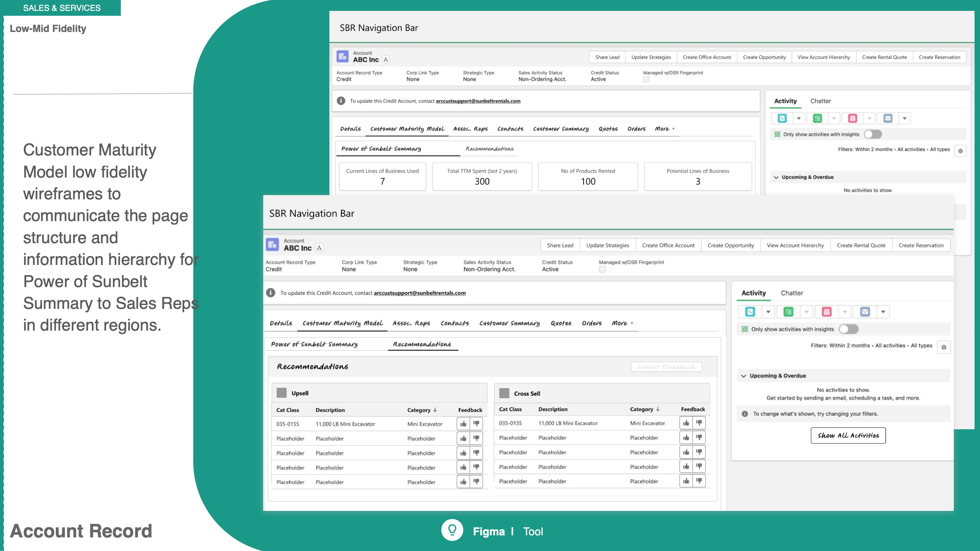Click Create Rental Quote button in front window
The image size is (980, 551).
click(861, 245)
